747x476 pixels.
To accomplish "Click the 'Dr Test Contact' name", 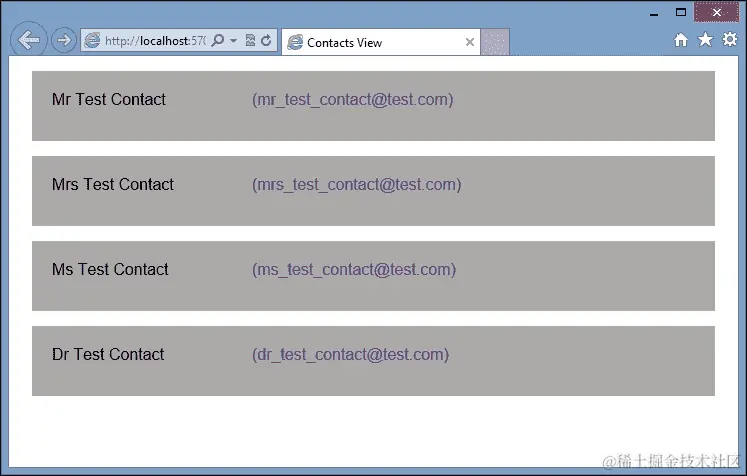I will (108, 354).
